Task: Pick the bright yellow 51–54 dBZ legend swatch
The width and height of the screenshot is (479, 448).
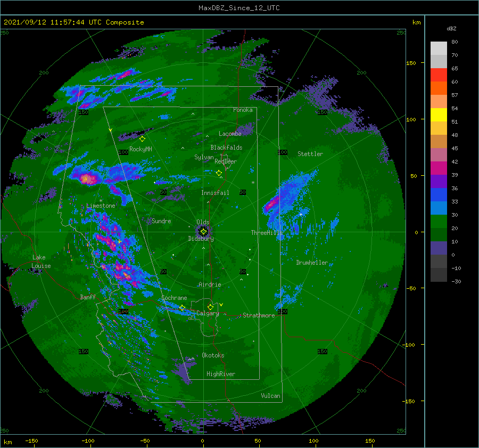Action: click(439, 115)
